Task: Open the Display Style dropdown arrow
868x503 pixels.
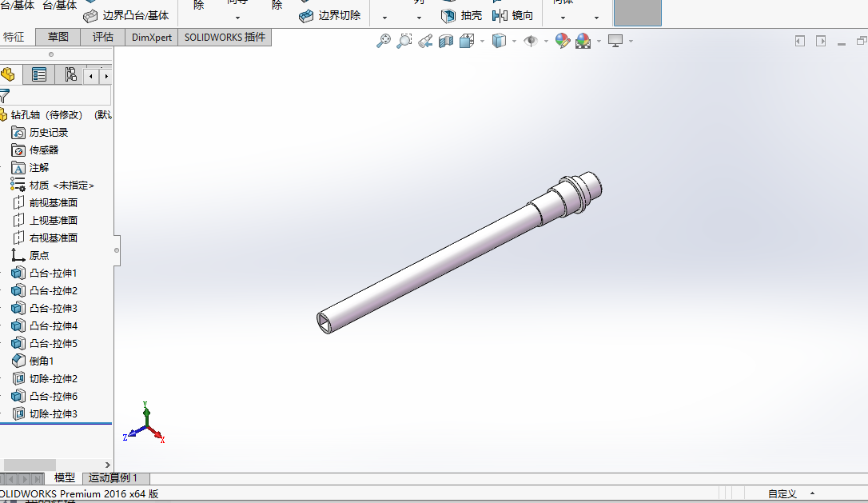Action: pyautogui.click(x=514, y=41)
